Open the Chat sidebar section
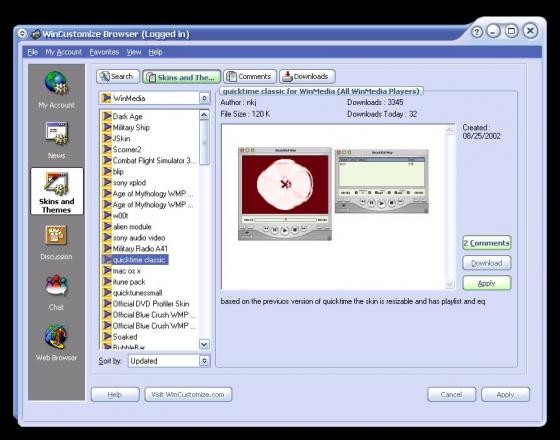The width and height of the screenshot is (560, 440). click(56, 292)
